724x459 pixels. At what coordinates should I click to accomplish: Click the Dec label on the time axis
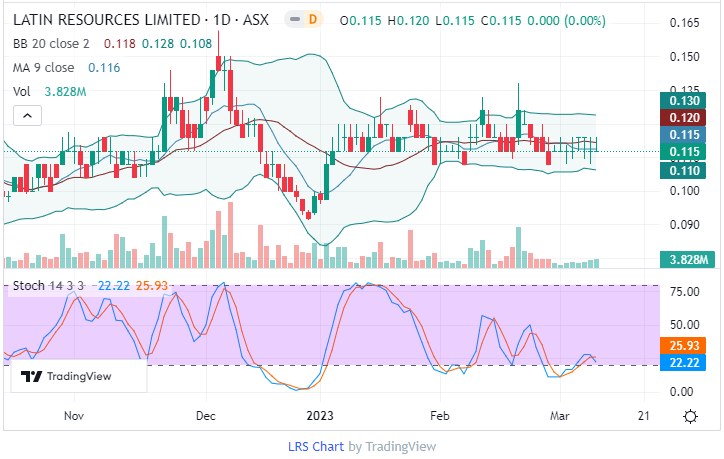tap(206, 415)
